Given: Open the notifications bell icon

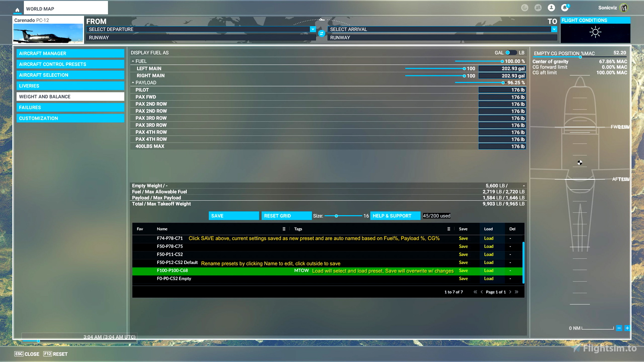Looking at the screenshot, I should (565, 8).
